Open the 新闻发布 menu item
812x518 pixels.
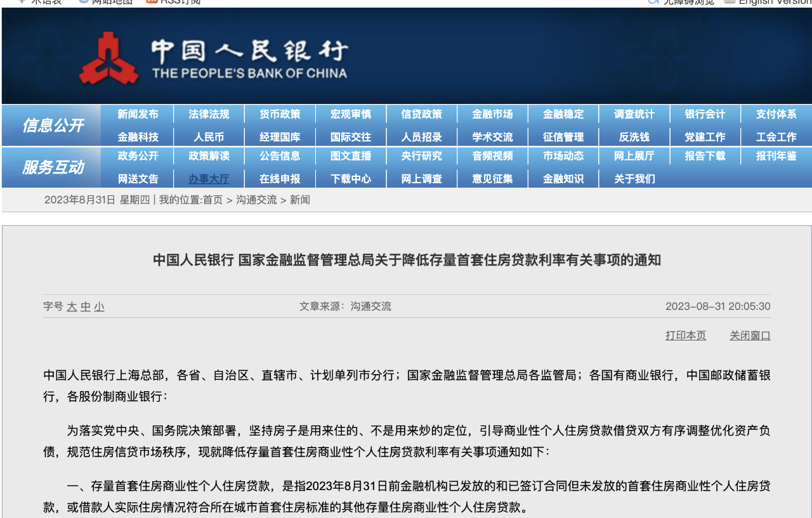click(138, 115)
